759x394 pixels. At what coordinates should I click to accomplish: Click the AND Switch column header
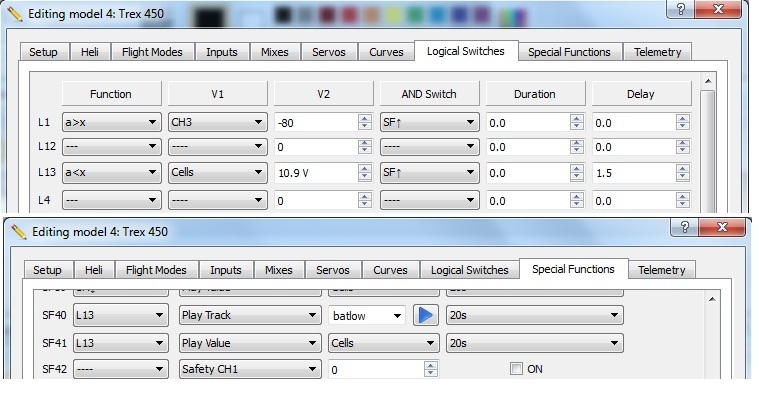429,94
